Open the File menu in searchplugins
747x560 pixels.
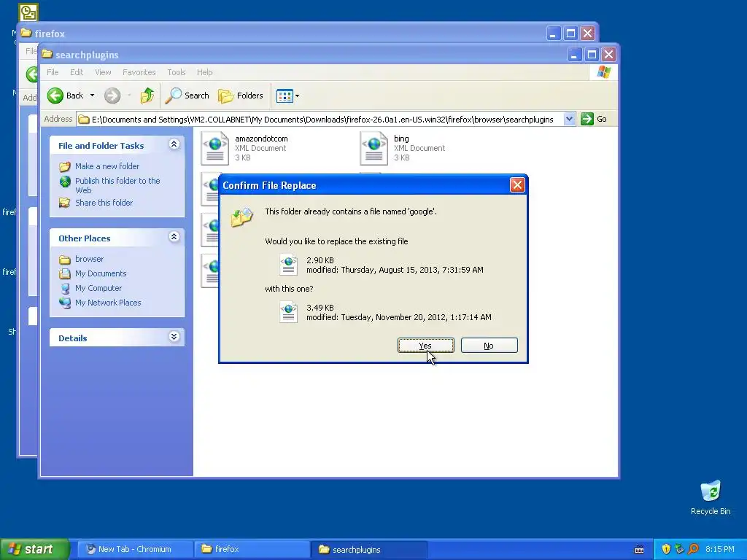(53, 72)
